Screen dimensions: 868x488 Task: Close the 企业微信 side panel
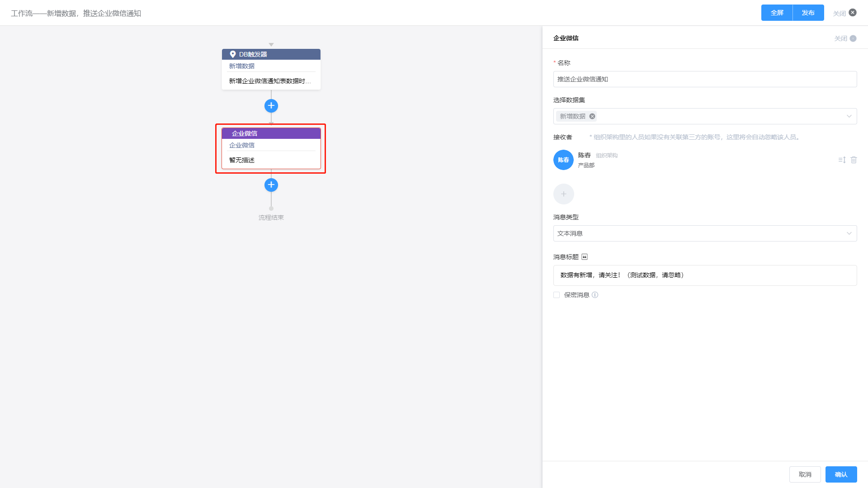pyautogui.click(x=845, y=38)
